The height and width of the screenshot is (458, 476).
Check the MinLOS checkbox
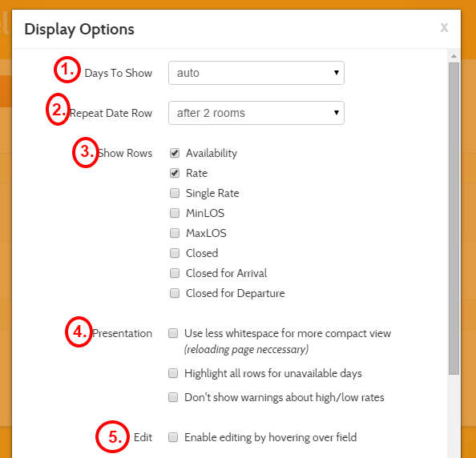click(175, 213)
